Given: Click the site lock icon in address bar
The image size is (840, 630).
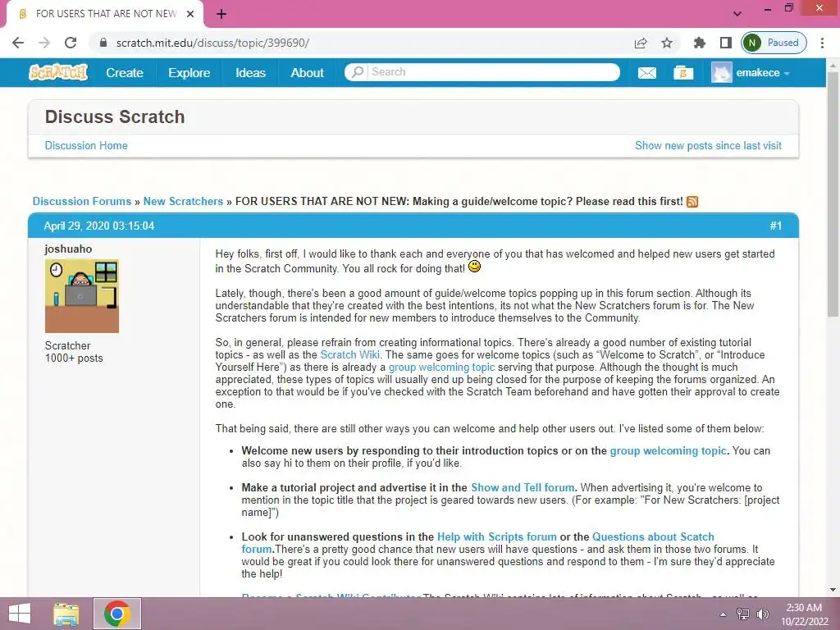Looking at the screenshot, I should [x=103, y=43].
